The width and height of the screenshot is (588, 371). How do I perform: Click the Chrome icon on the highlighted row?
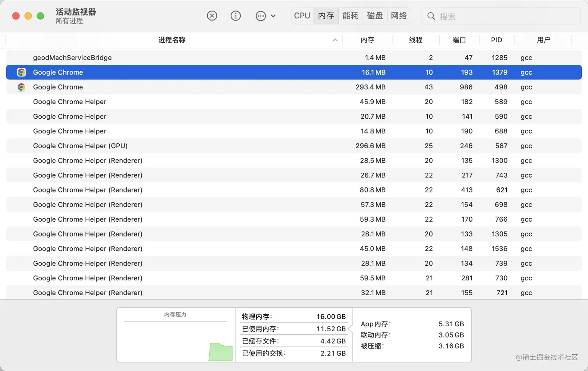tap(21, 72)
